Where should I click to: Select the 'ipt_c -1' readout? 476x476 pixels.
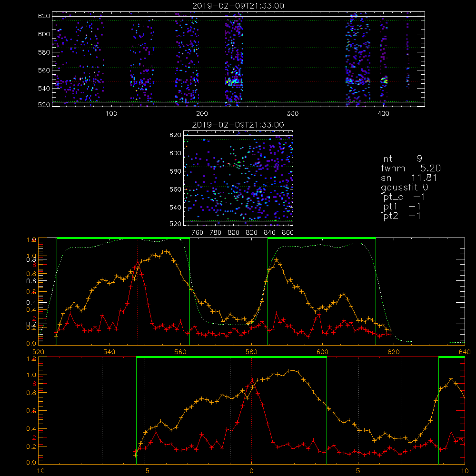pyautogui.click(x=403, y=197)
